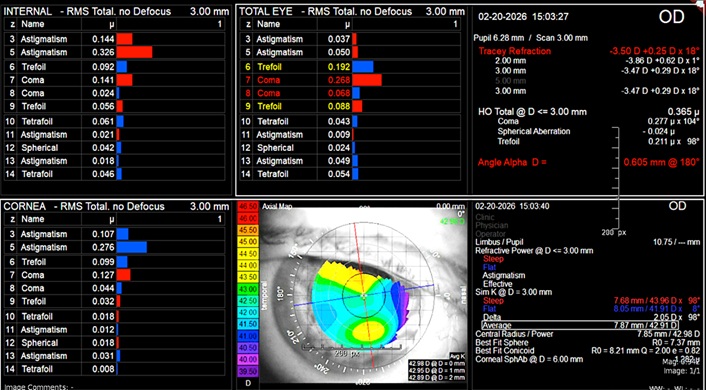Select Internal Astigmatism row valued 0.326
Image resolution: width=706 pixels, height=390 pixels.
point(114,52)
